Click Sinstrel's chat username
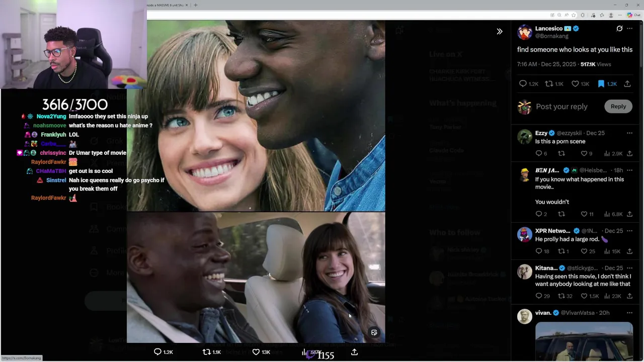Screen dimensions: 644x362 click(x=56, y=180)
